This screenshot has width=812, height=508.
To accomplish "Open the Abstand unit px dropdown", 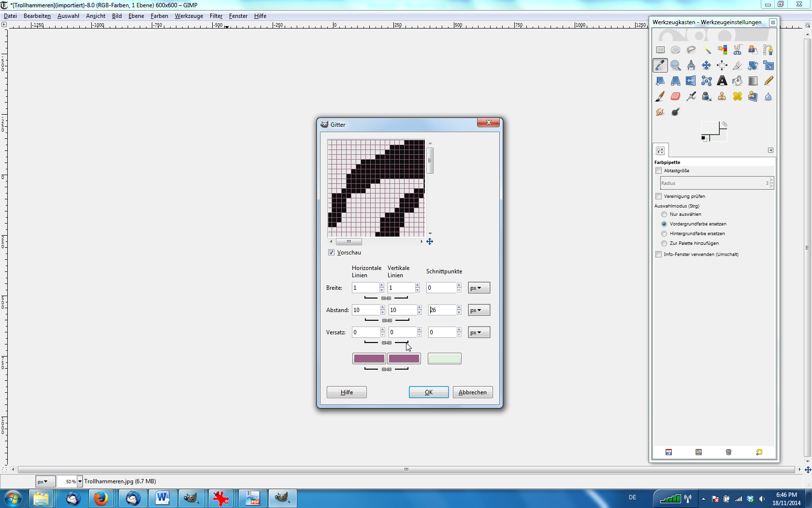I will pyautogui.click(x=478, y=310).
